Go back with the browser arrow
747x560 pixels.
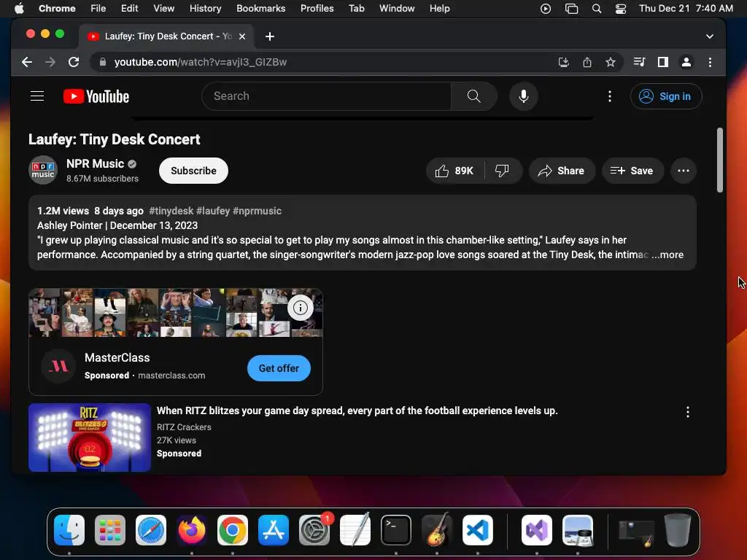click(27, 62)
